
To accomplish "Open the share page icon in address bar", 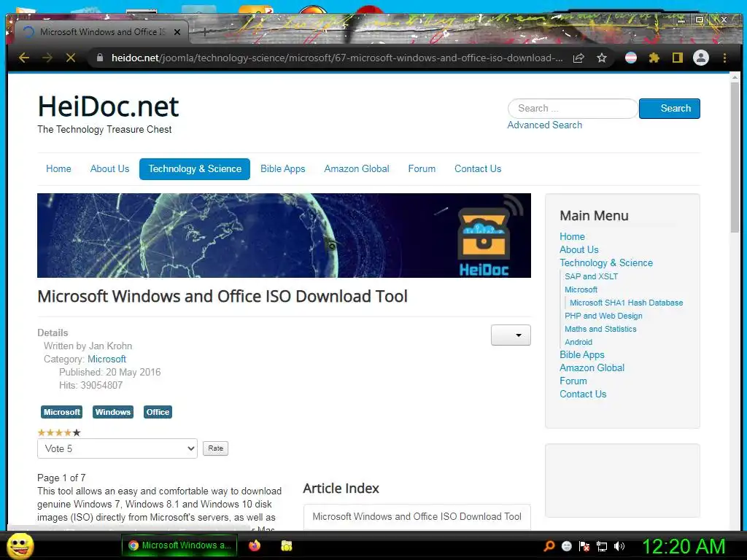I will [x=578, y=58].
